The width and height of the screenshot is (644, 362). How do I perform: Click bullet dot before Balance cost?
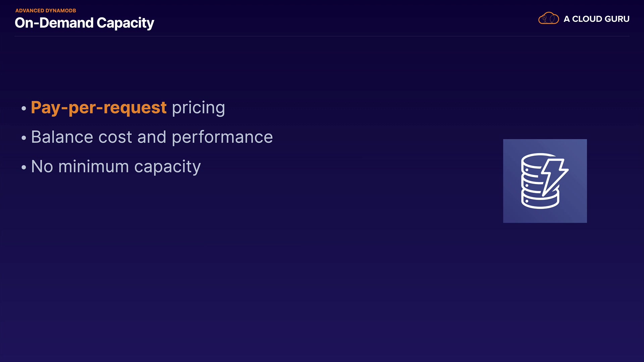(23, 138)
